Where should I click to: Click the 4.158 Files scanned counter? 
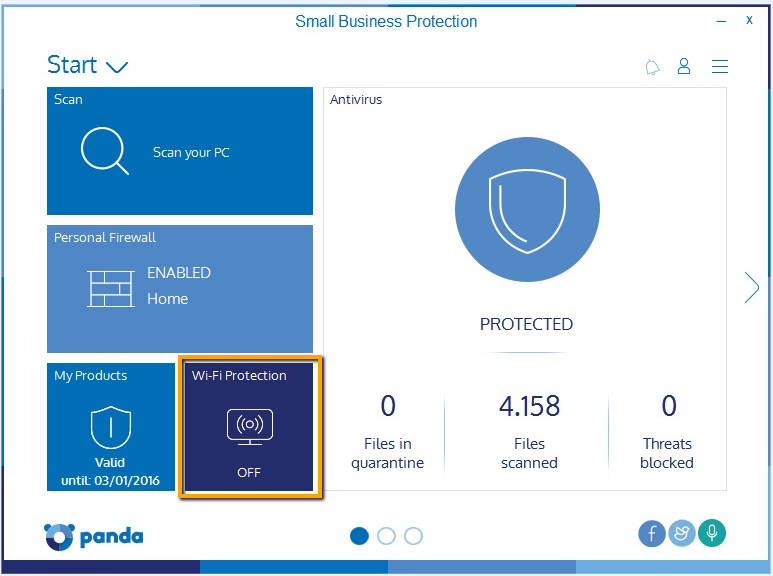[x=529, y=432]
